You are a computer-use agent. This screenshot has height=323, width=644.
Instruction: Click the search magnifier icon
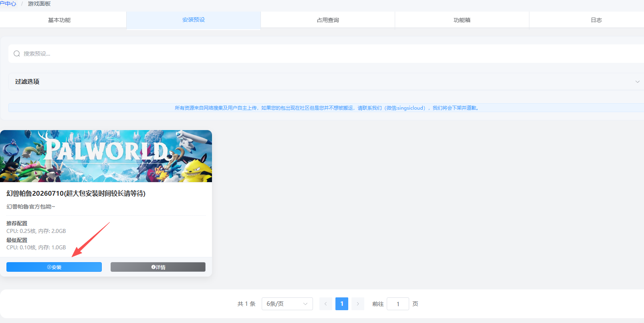(x=17, y=54)
